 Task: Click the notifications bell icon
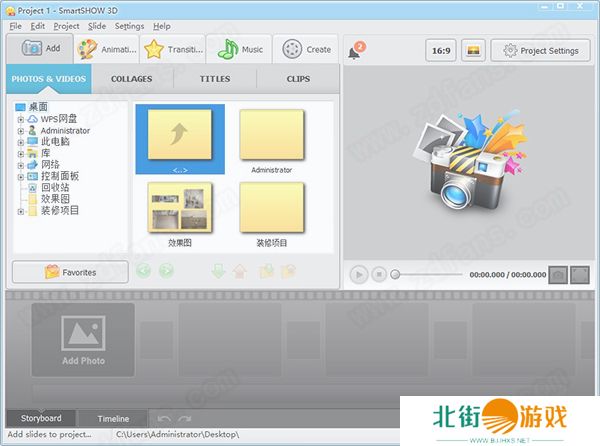pyautogui.click(x=356, y=51)
